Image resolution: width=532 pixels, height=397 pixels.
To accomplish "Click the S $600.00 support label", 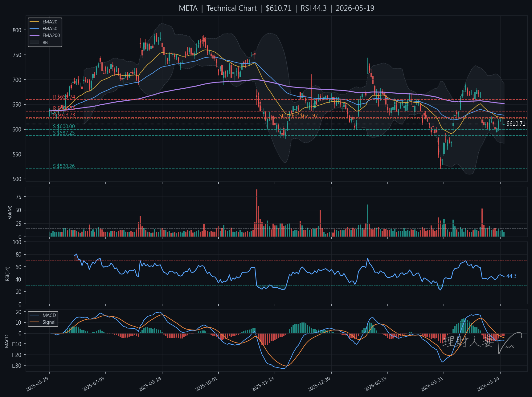I will coord(64,127).
